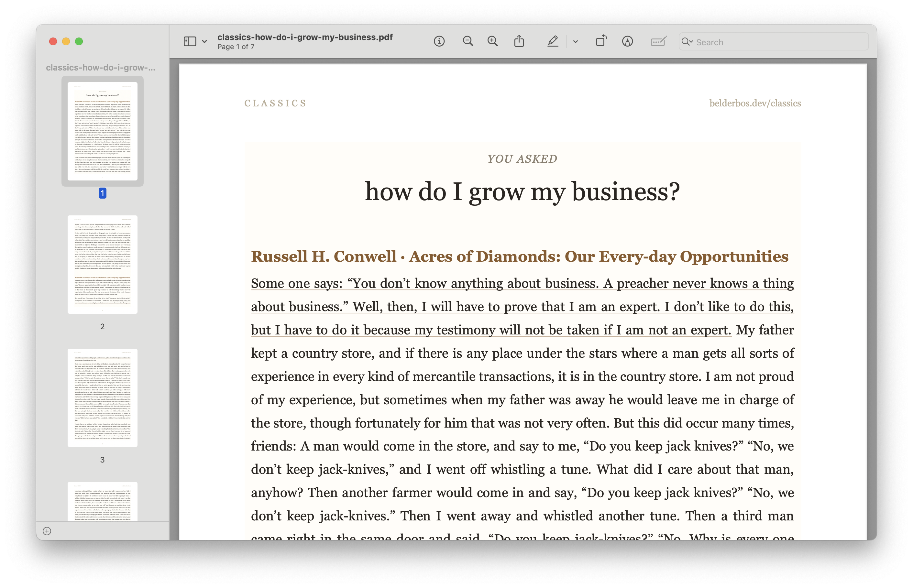Click the sidebar document title label

101,68
